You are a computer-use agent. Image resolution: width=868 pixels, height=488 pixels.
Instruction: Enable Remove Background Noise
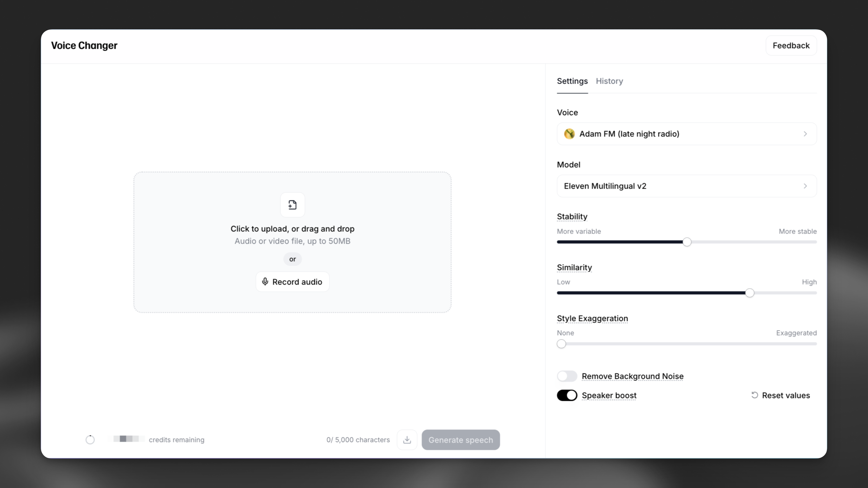pos(567,376)
